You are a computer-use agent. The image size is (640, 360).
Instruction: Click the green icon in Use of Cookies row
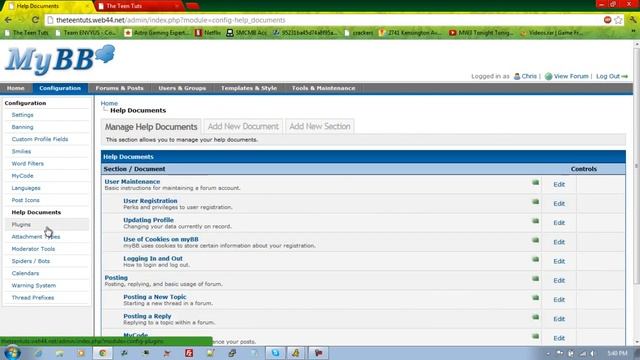pos(536,240)
